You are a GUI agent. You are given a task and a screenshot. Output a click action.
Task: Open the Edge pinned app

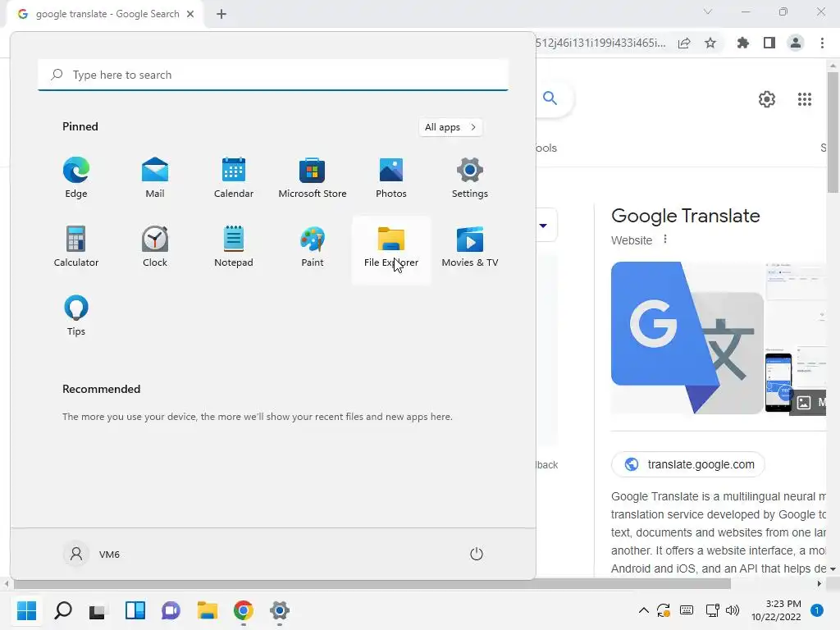coord(76,178)
